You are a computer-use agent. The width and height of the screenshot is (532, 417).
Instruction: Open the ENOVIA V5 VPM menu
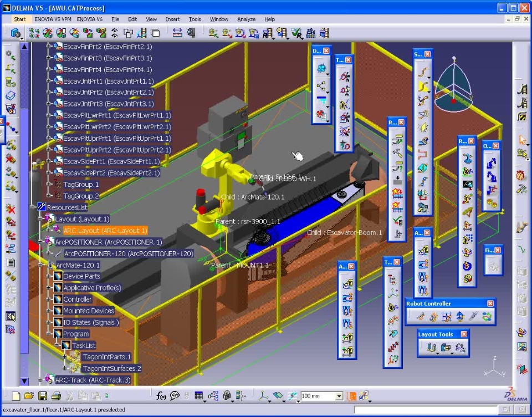53,19
